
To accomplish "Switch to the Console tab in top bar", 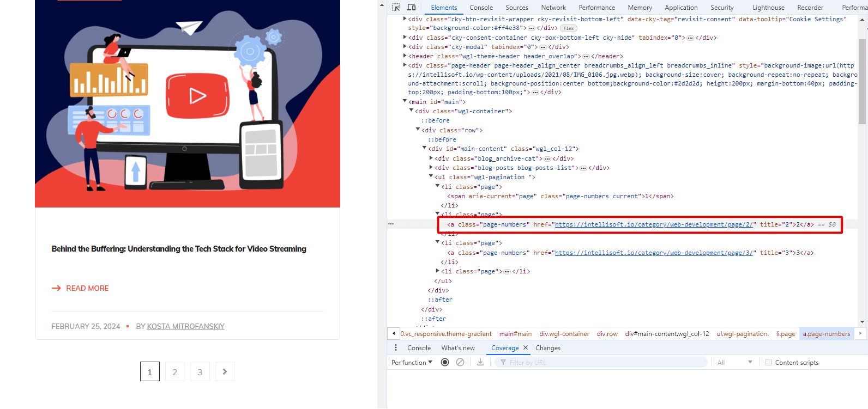I will 481,8.
